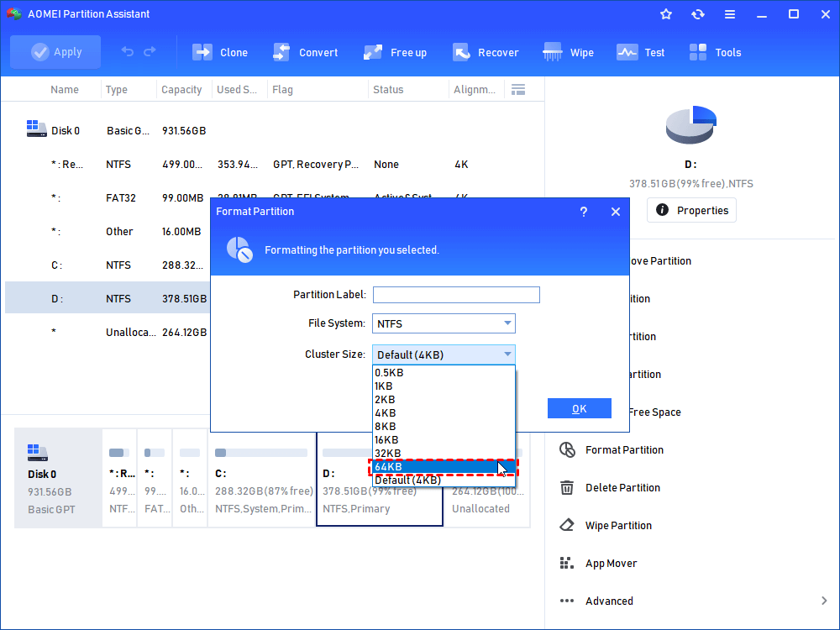This screenshot has width=840, height=630.
Task: Click the Apply checkmark button
Action: point(55,52)
